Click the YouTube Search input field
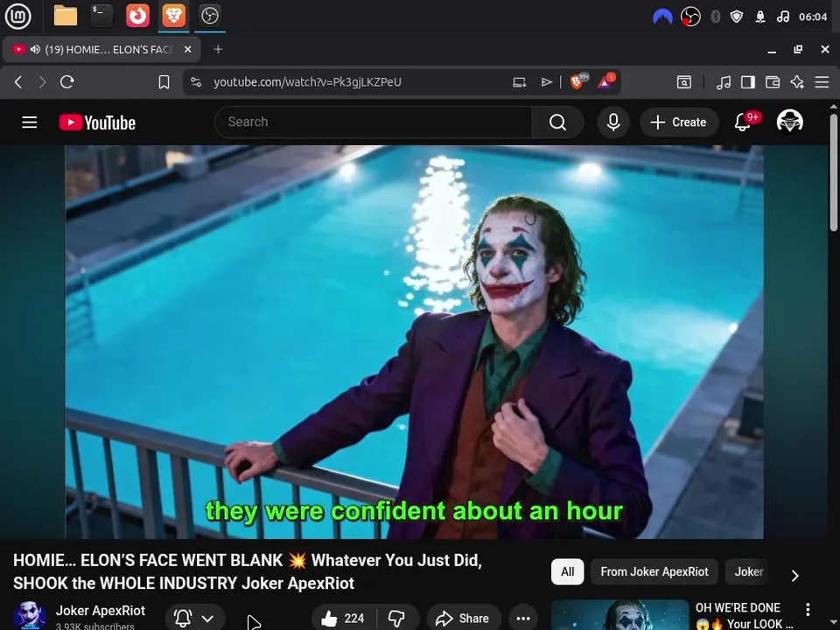Image resolution: width=840 pixels, height=630 pixels. (x=373, y=122)
